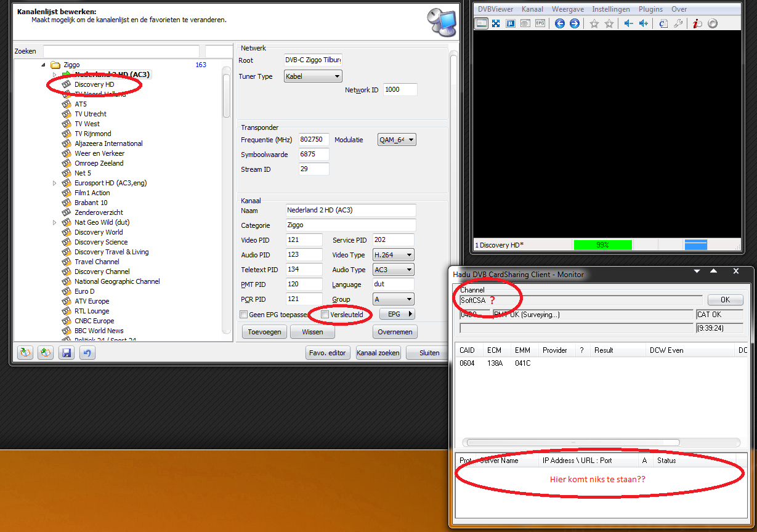The width and height of the screenshot is (757, 532).
Task: Click the fullscreen icon in DVBViewer toolbar
Action: click(496, 23)
